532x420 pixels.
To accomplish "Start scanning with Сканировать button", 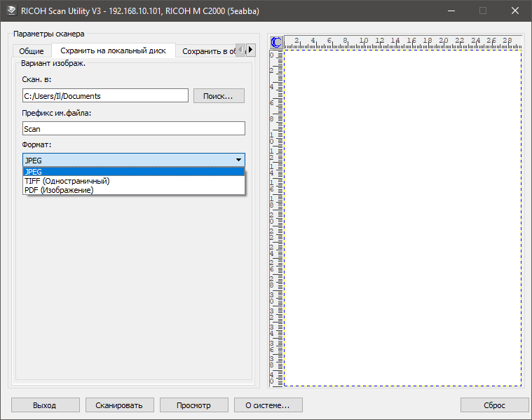I will pos(119,405).
